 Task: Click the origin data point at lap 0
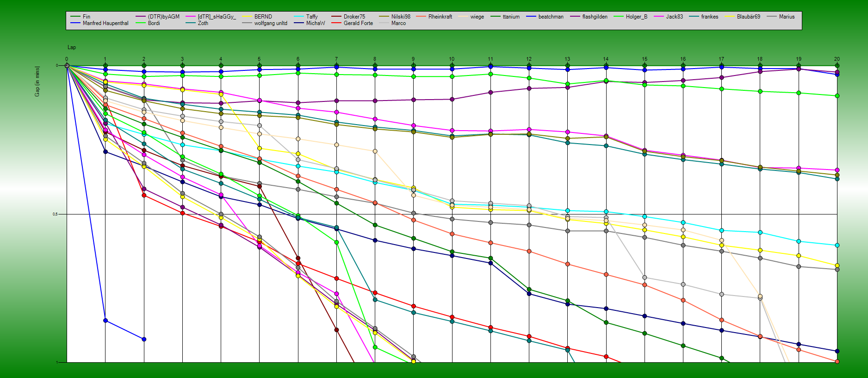(x=67, y=66)
